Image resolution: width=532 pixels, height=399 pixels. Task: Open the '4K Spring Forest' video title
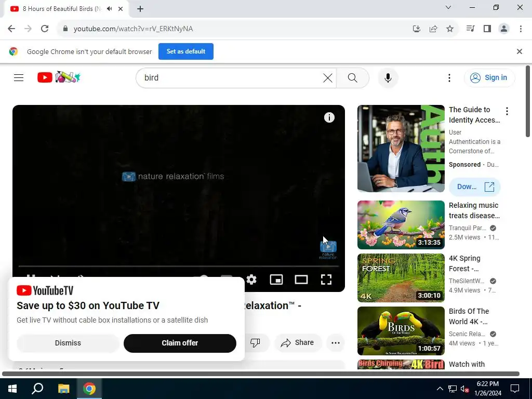(x=464, y=263)
